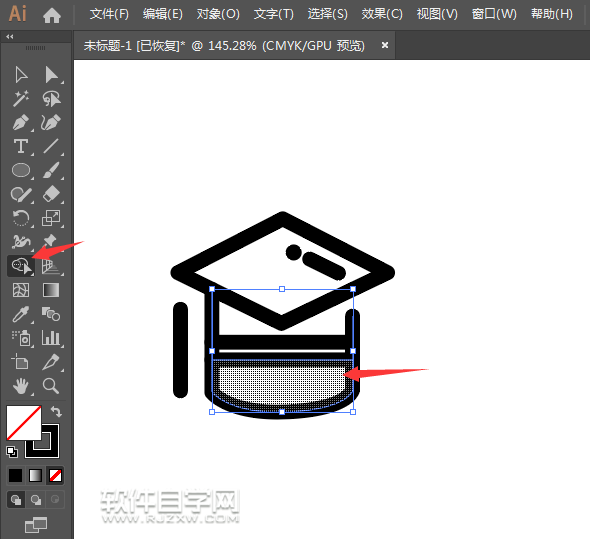Image resolution: width=590 pixels, height=539 pixels.
Task: Reset to default fill and stroke
Action: pyautogui.click(x=12, y=452)
